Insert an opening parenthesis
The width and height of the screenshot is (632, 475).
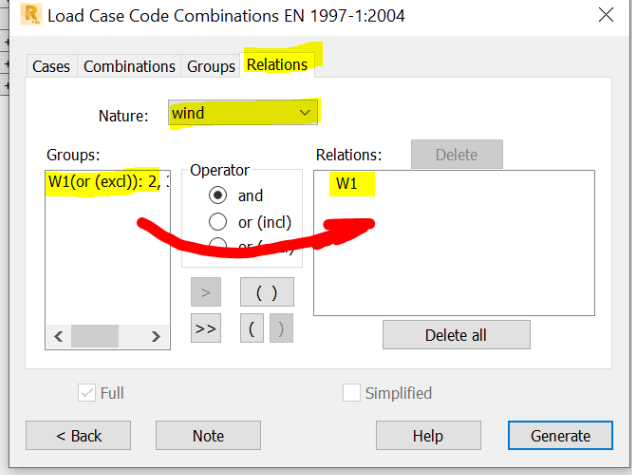click(252, 328)
